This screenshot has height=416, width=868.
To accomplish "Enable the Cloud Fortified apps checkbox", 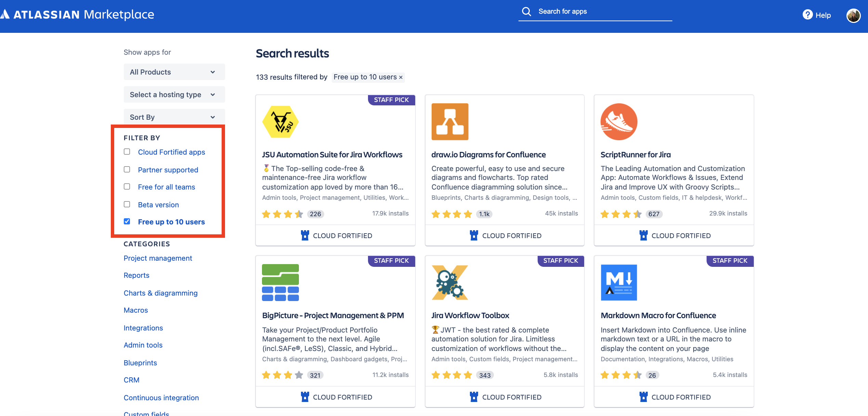I will tap(127, 152).
